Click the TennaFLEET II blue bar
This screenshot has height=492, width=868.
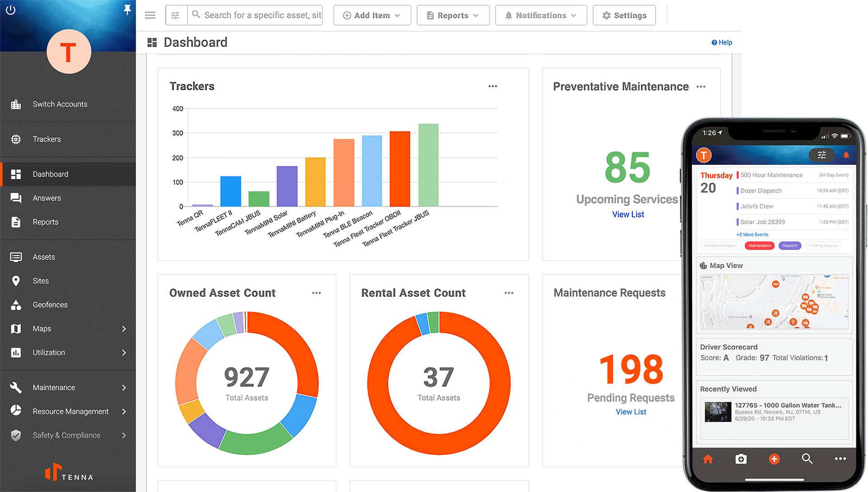point(231,191)
